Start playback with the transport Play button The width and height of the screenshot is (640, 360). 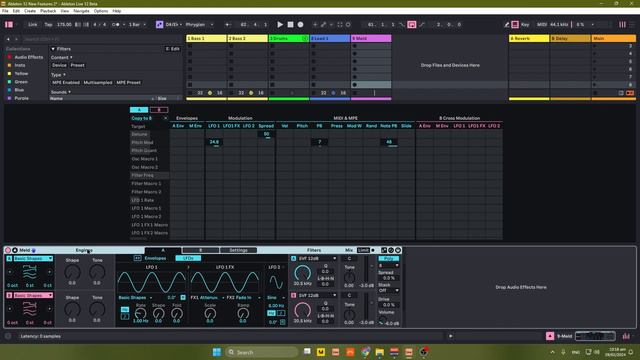280,24
